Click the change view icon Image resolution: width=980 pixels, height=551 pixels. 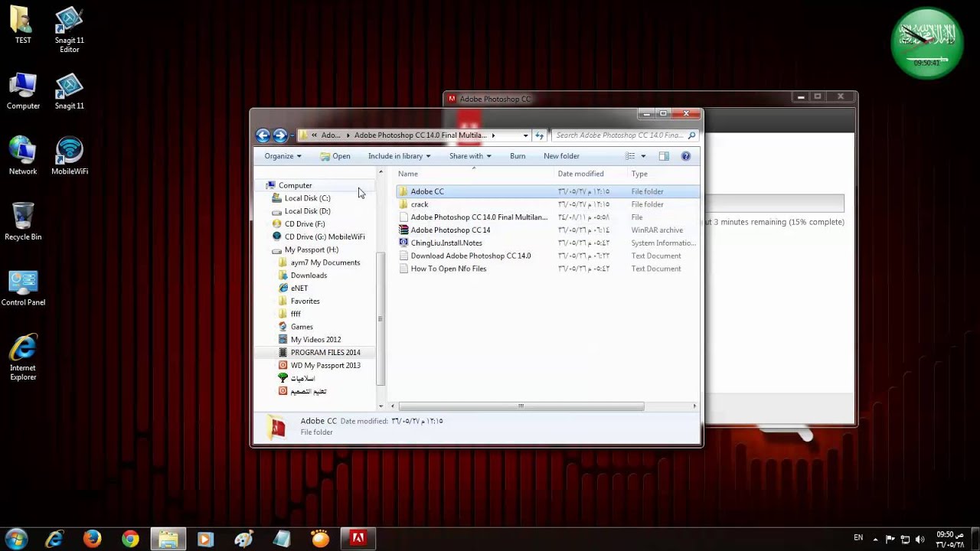[x=630, y=156]
